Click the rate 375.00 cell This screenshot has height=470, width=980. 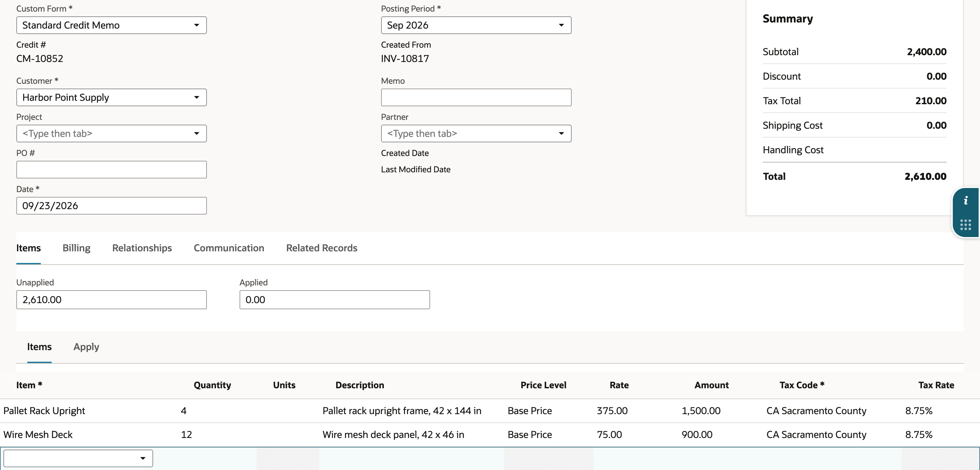[x=612, y=411]
